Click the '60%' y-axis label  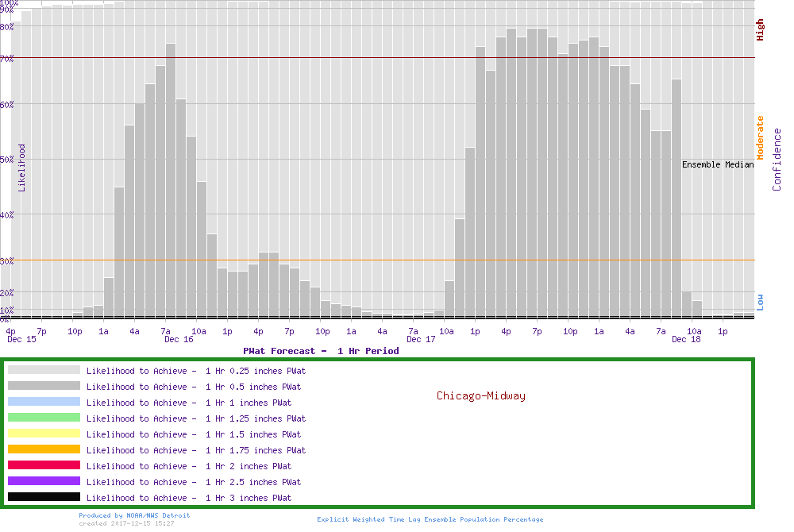pos(7,105)
